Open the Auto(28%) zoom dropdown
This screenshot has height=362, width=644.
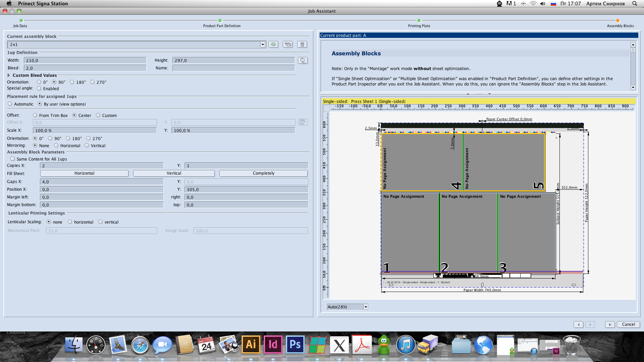tap(366, 307)
